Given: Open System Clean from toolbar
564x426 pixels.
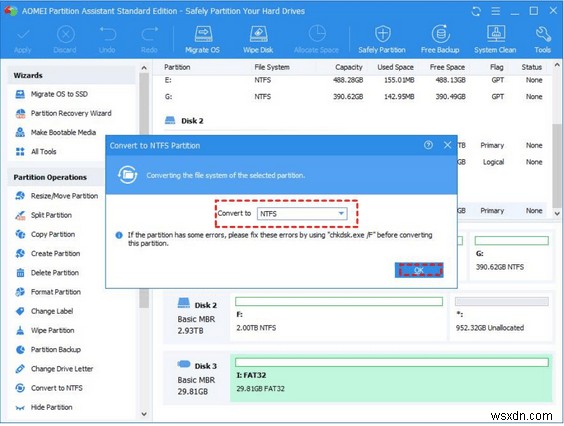Looking at the screenshot, I should tap(495, 40).
